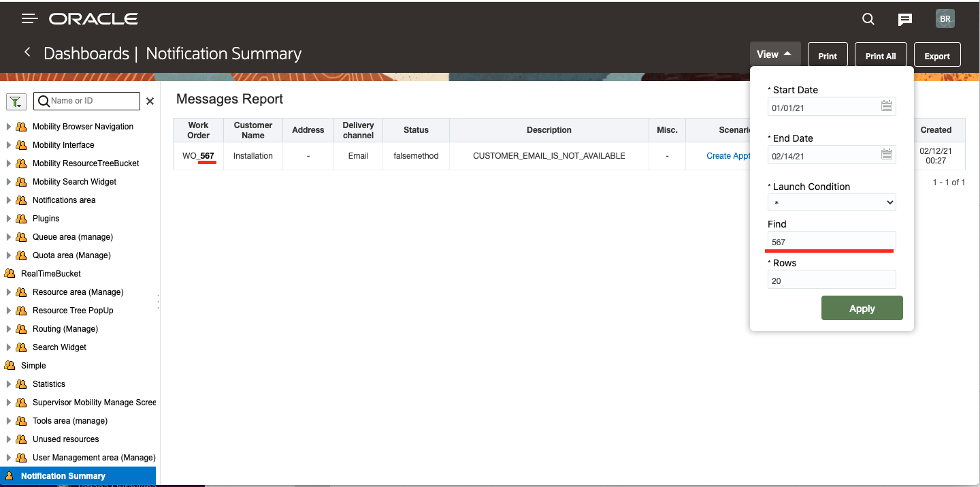Expand the Quota area (Manage) node

coord(9,255)
